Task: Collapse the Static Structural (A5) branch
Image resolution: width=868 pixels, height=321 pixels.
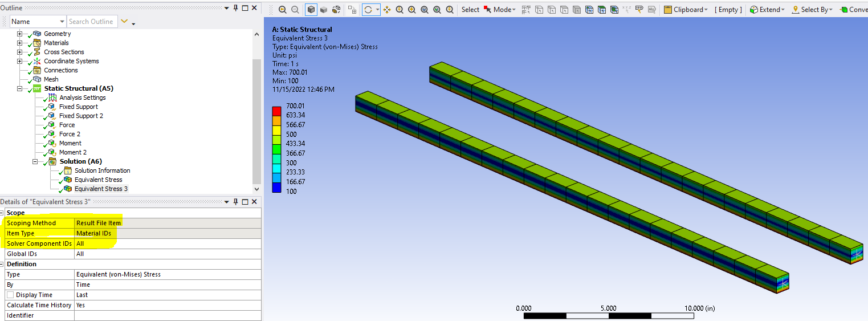Action: click(x=20, y=88)
